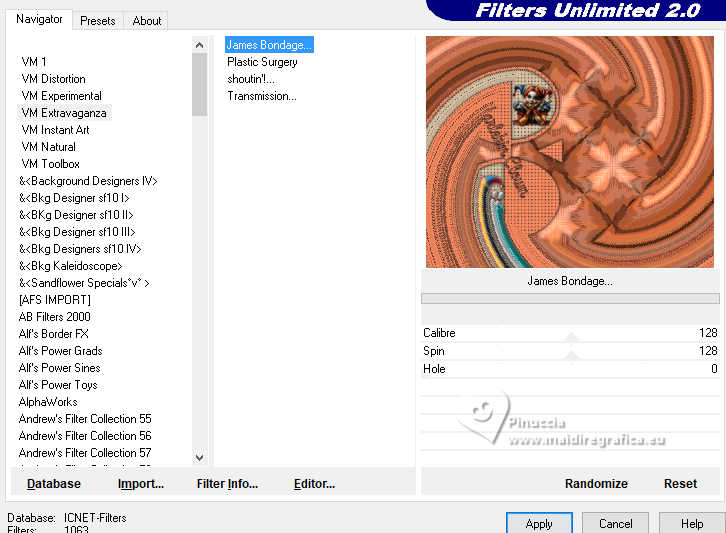
Task: Select Alf's Power Toys category
Action: [x=58, y=385]
